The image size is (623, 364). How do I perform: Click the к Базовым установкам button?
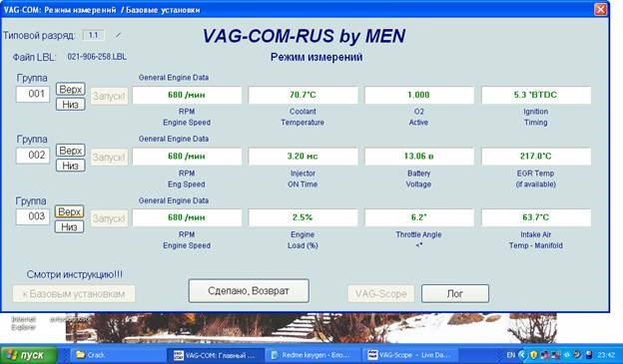[x=74, y=294]
